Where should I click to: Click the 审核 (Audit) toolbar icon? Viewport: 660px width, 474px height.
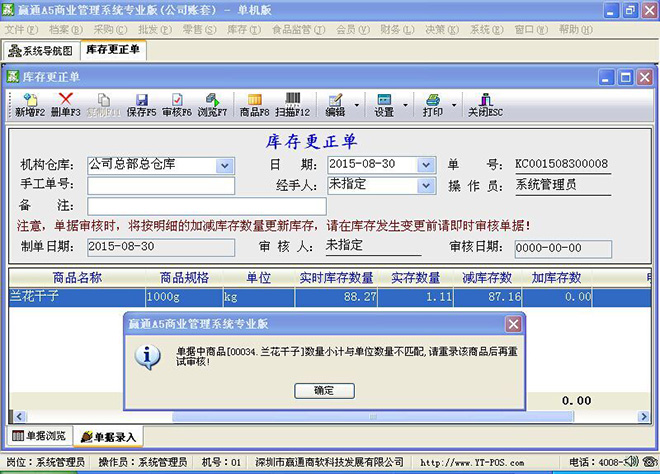pos(176,105)
